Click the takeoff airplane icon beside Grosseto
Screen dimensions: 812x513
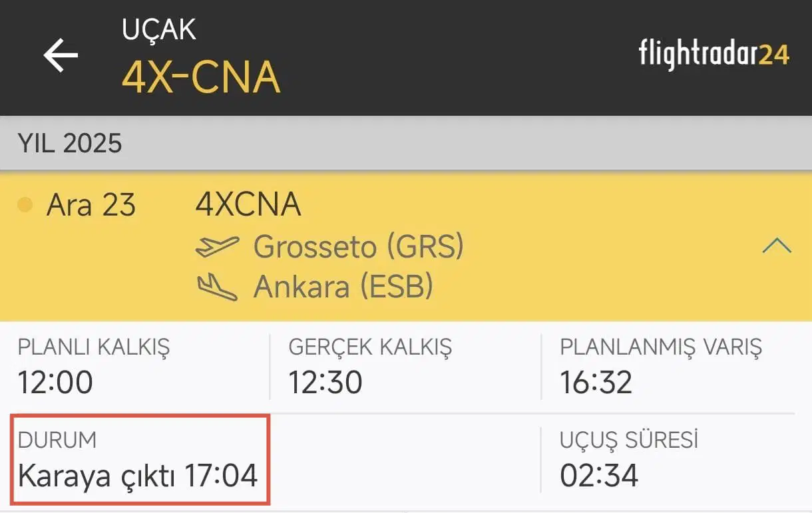point(217,248)
